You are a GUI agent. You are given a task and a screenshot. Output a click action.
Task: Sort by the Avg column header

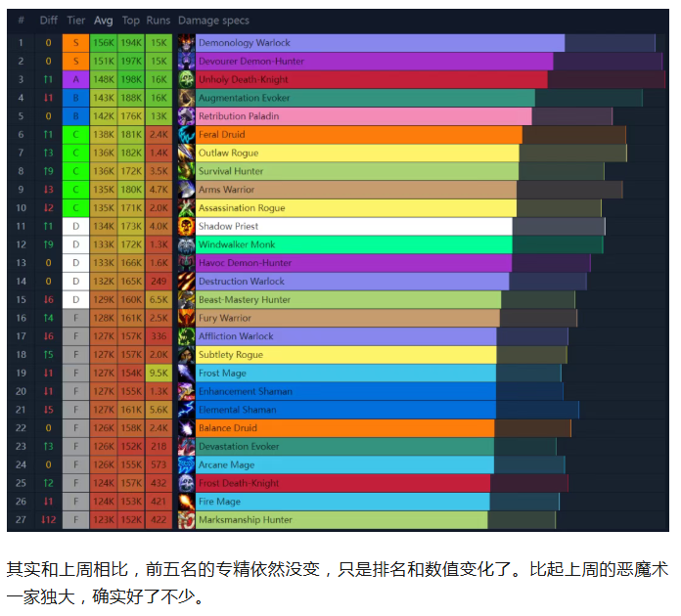(103, 21)
